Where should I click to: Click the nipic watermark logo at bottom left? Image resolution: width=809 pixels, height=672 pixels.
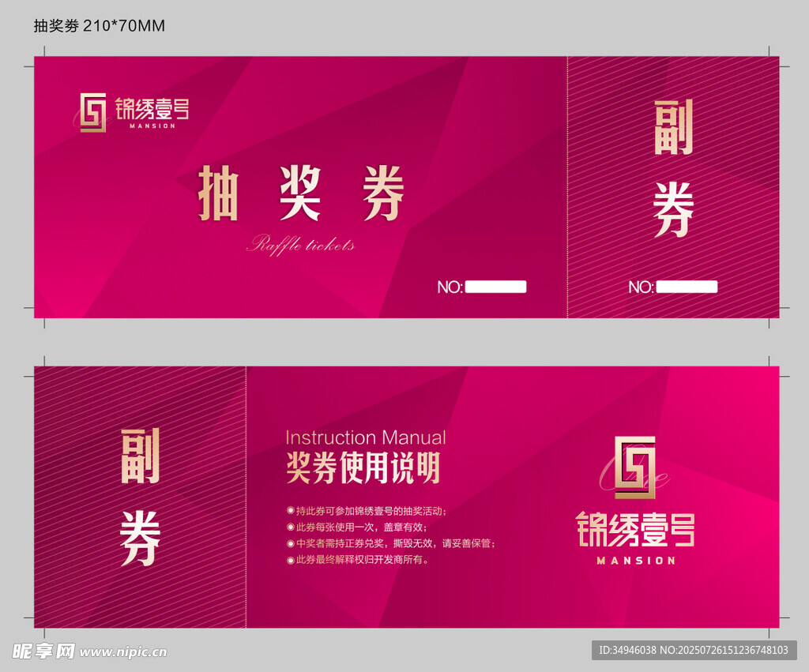coord(44,651)
